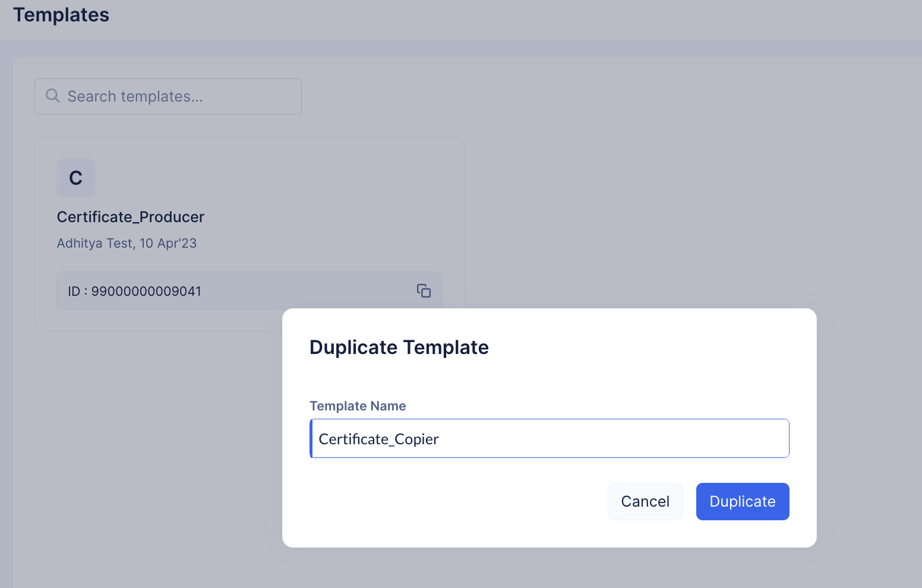This screenshot has height=588, width=922.
Task: Click the Template Name label
Action: 358,406
